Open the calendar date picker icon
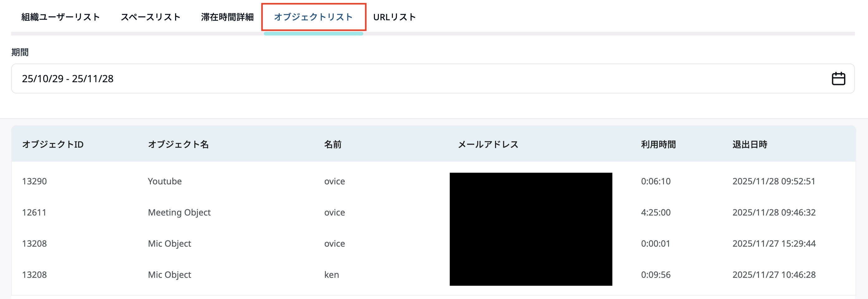 838,79
